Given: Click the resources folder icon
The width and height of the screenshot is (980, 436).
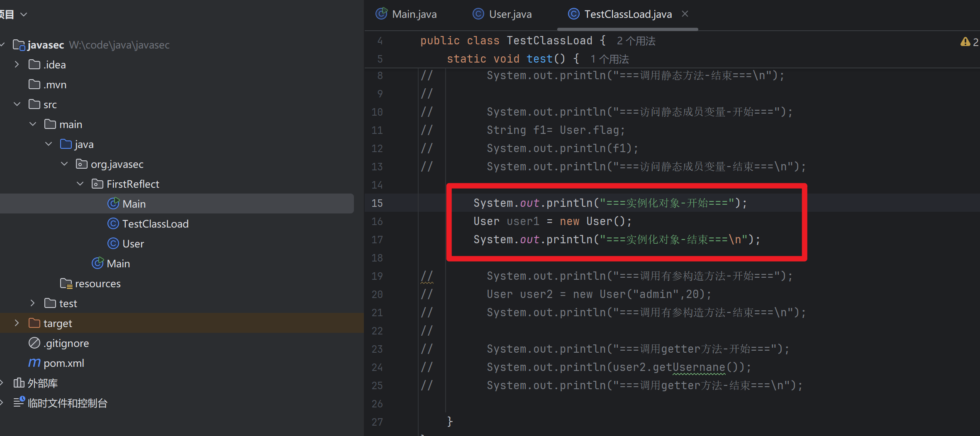Looking at the screenshot, I should point(66,283).
